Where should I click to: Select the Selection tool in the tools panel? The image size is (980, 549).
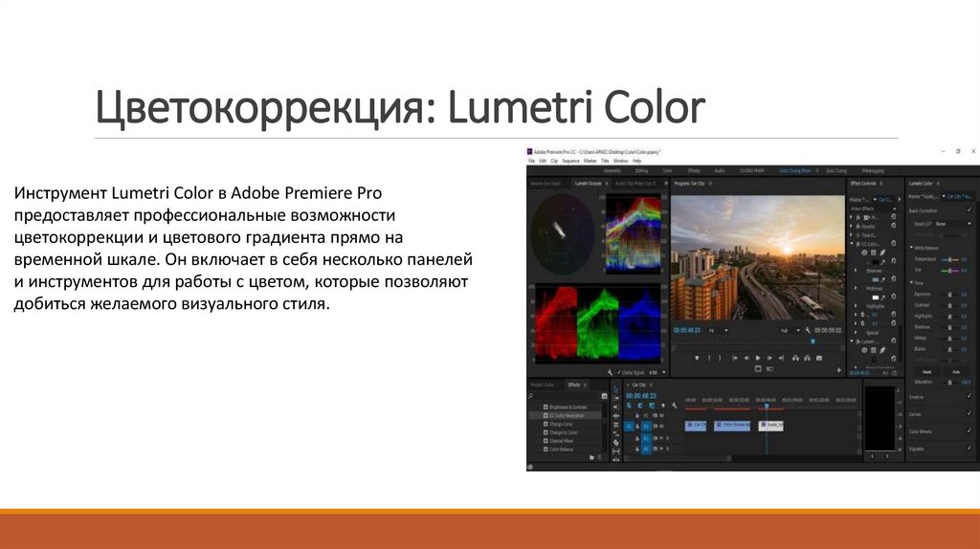pos(616,389)
